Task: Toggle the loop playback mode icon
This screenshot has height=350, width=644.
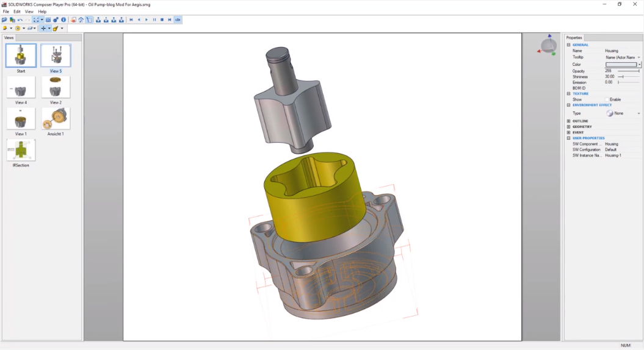Action: tap(178, 20)
